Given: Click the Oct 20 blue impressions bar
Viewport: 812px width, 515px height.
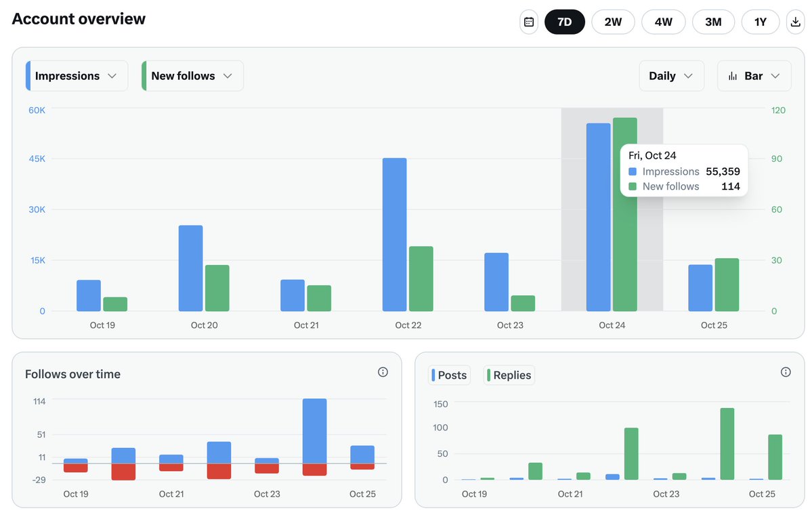Looking at the screenshot, I should tap(190, 268).
